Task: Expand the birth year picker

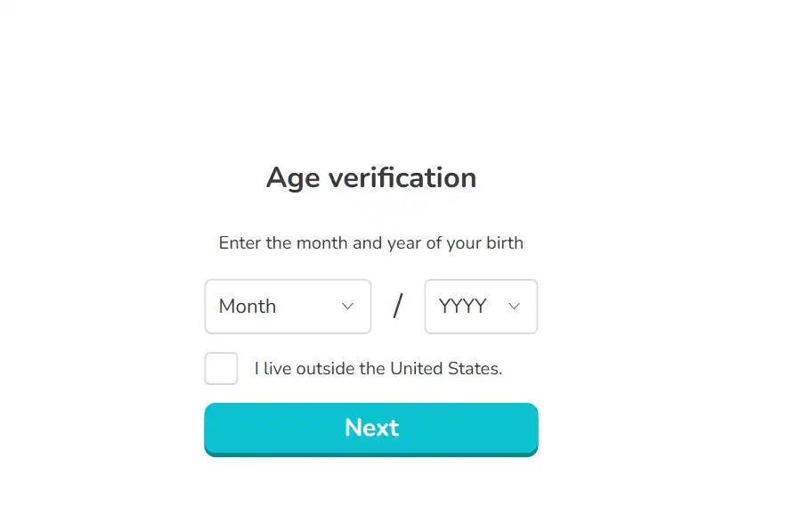Action: pyautogui.click(x=481, y=307)
